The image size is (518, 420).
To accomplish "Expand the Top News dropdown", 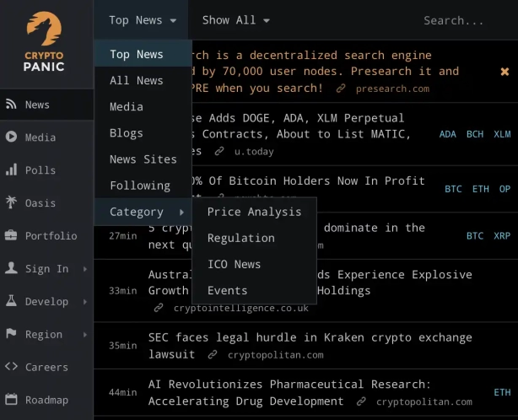I will (143, 20).
